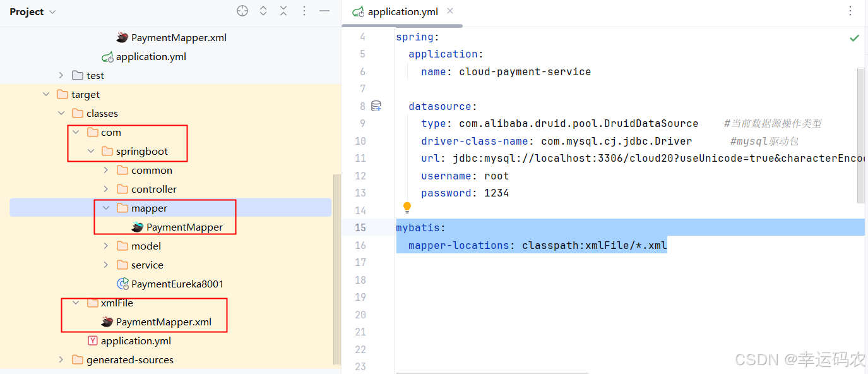Click the add data source gutter icon

click(376, 105)
